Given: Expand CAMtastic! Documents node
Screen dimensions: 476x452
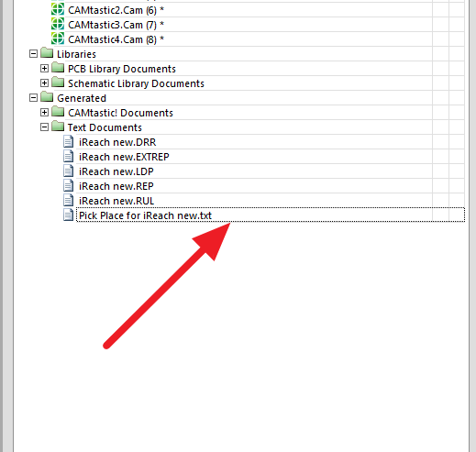Looking at the screenshot, I should tap(44, 113).
